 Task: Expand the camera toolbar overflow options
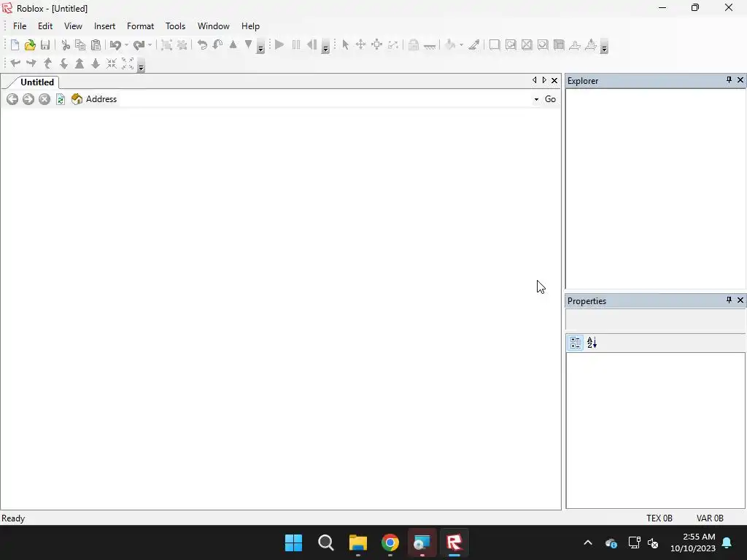click(141, 65)
